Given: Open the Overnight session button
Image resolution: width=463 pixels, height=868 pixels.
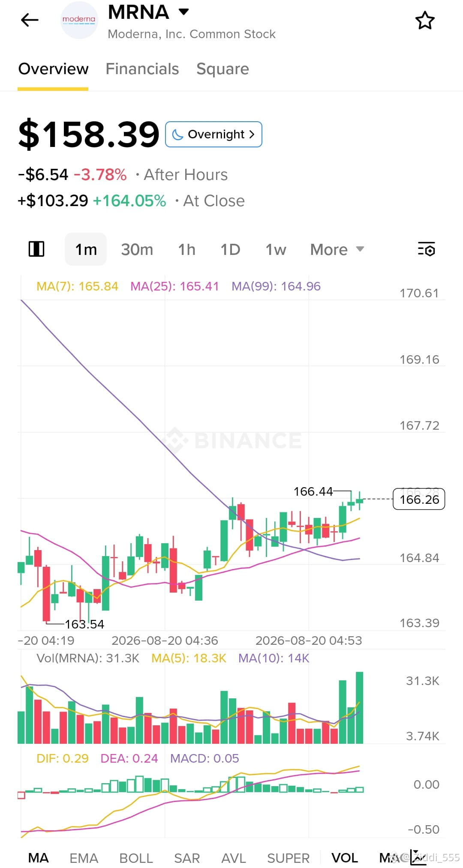Looking at the screenshot, I should [213, 135].
